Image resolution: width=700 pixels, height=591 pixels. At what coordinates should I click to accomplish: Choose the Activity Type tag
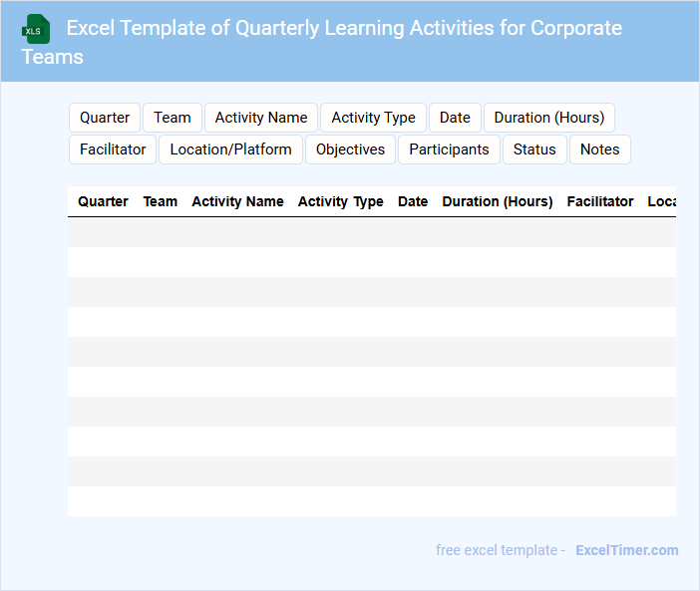373,118
